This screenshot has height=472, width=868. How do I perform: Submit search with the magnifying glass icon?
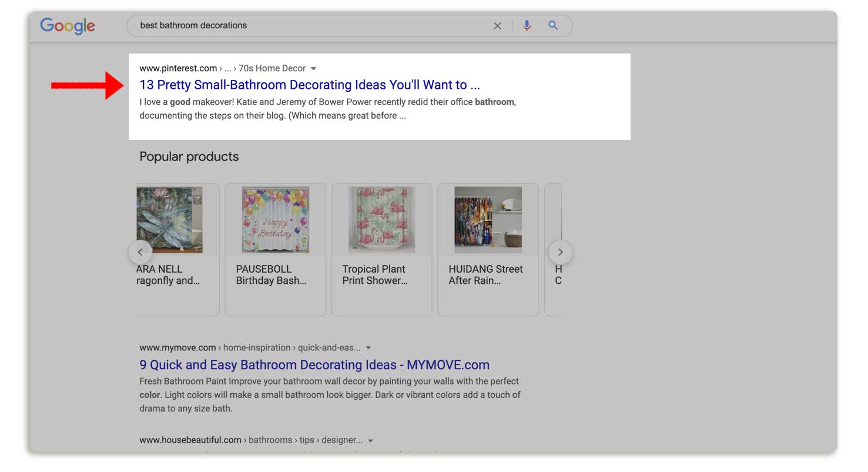pyautogui.click(x=553, y=25)
